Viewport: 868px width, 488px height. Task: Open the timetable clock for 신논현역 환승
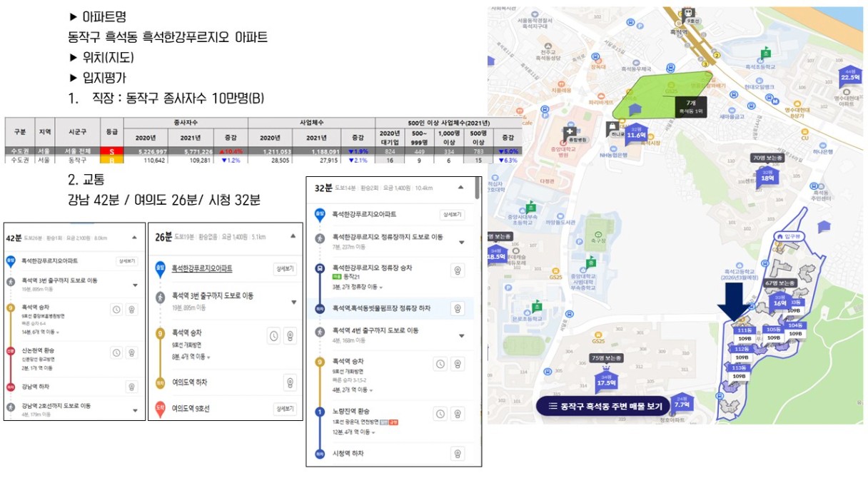click(116, 352)
